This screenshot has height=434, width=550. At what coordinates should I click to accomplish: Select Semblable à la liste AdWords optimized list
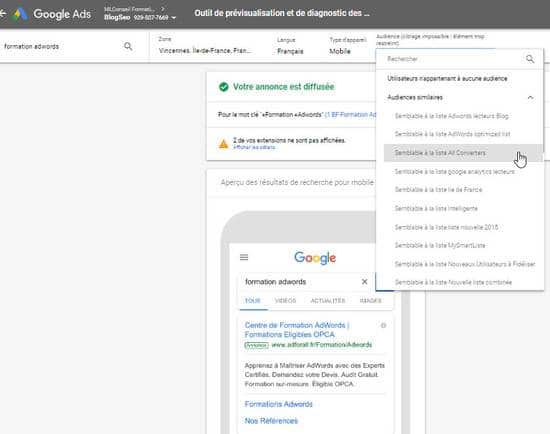[452, 134]
